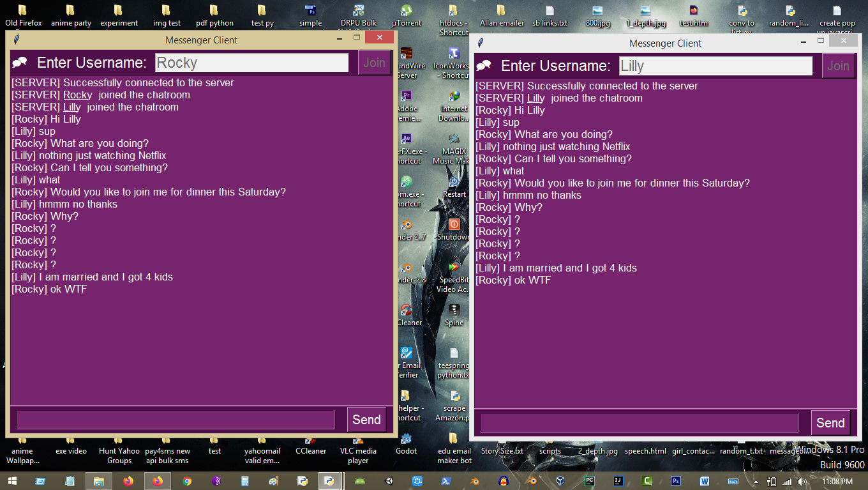
Task: Select the scrape Amazon python file
Action: pyautogui.click(x=454, y=405)
